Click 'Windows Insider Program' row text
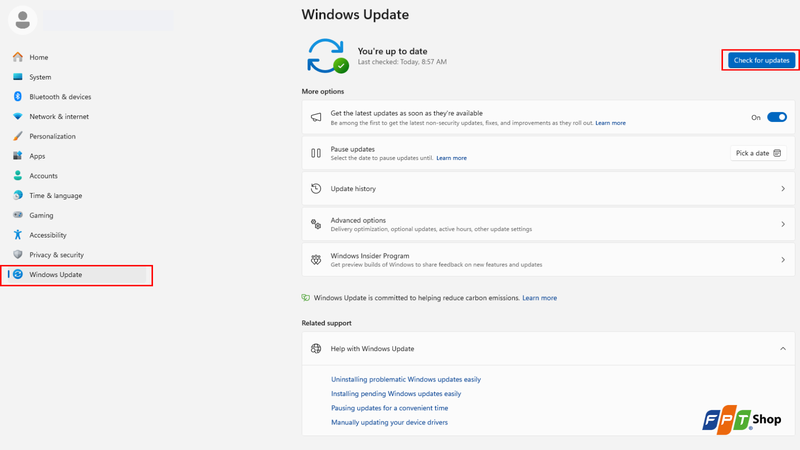 pyautogui.click(x=370, y=256)
